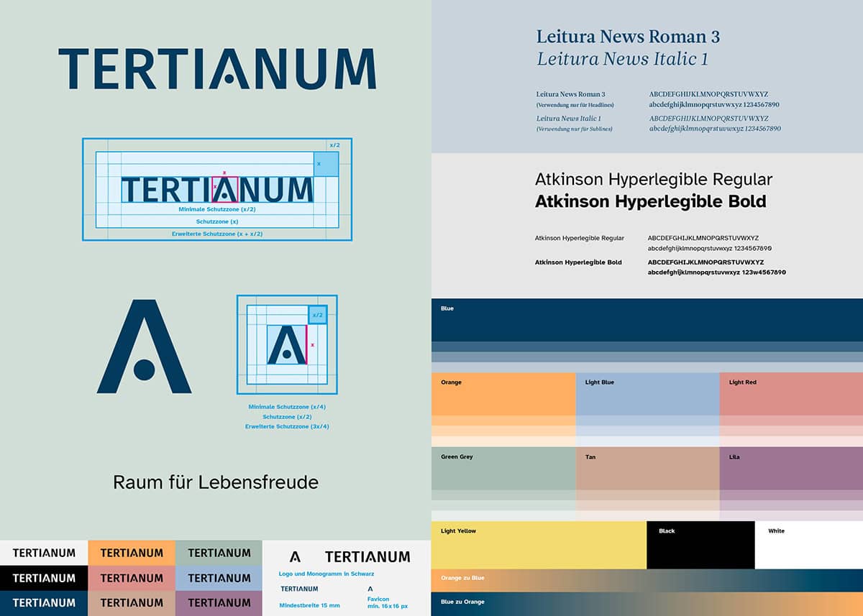Pick the White color swatch
The image size is (863, 616).
809,545
